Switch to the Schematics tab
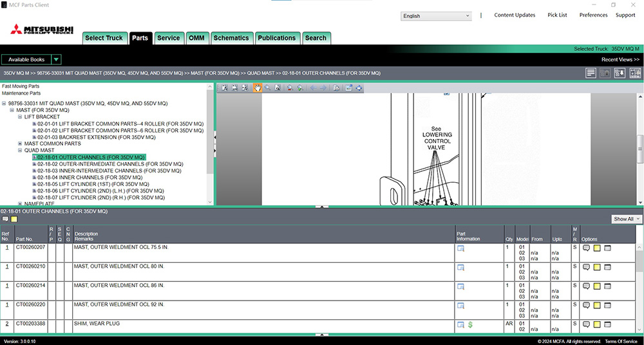 [x=231, y=38]
